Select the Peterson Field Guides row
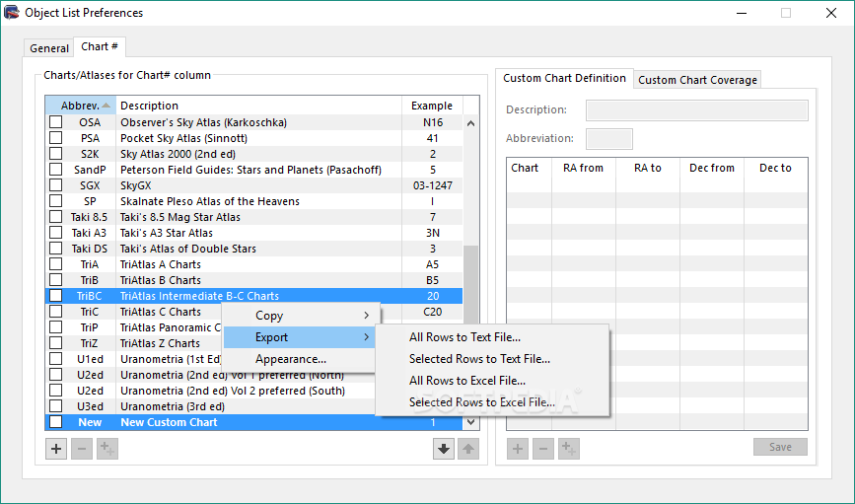Image resolution: width=855 pixels, height=504 pixels. pos(254,169)
